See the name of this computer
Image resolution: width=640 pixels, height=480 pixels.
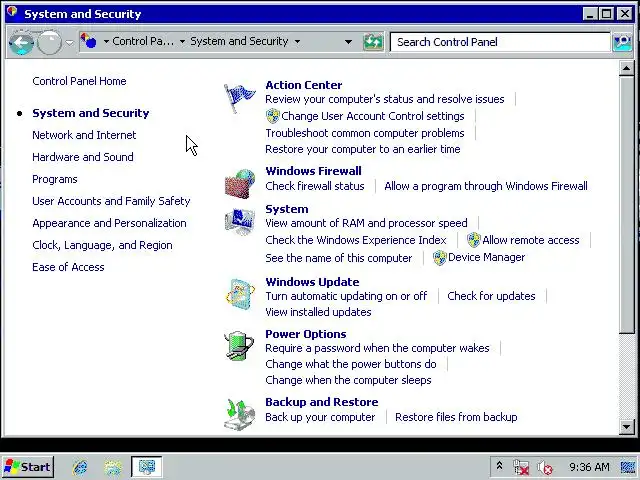(339, 258)
